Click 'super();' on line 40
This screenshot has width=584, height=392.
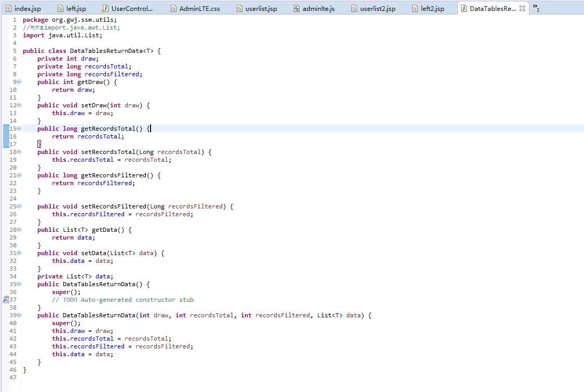pyautogui.click(x=66, y=323)
